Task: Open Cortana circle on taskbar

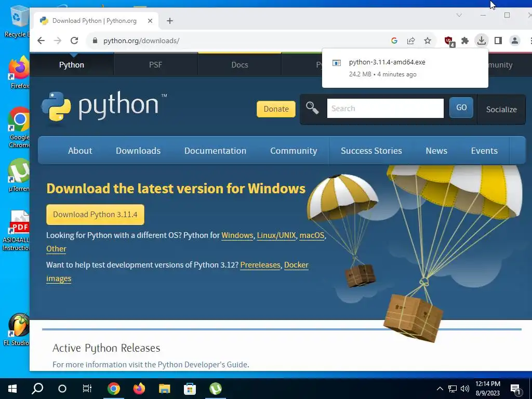Action: (62, 389)
